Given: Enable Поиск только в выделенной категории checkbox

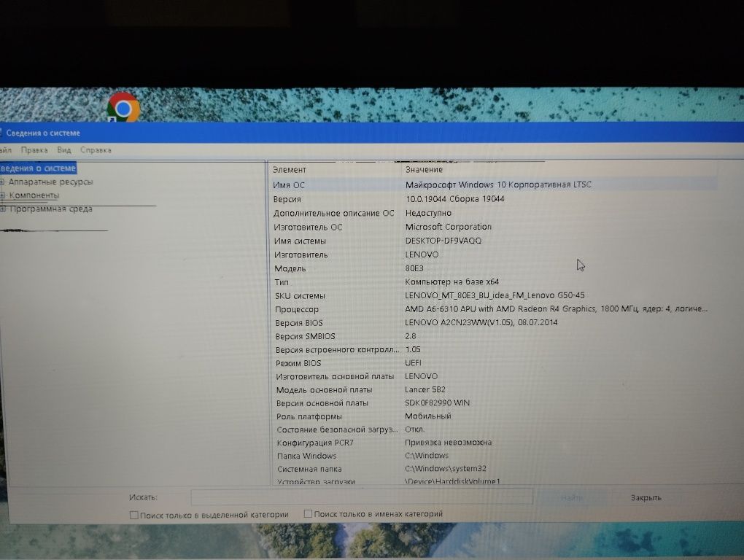Looking at the screenshot, I should click(x=133, y=515).
